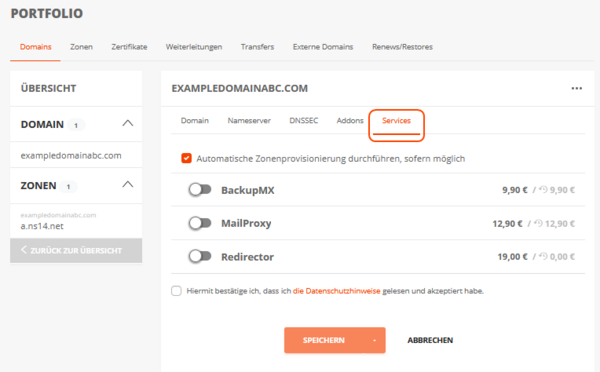Turn on the MailProxy toggle
The height and width of the screenshot is (372, 600).
(200, 223)
